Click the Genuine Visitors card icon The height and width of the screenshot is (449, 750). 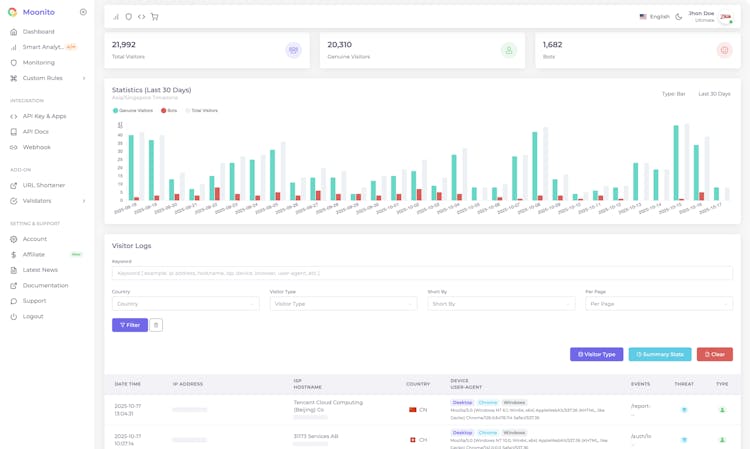point(508,50)
